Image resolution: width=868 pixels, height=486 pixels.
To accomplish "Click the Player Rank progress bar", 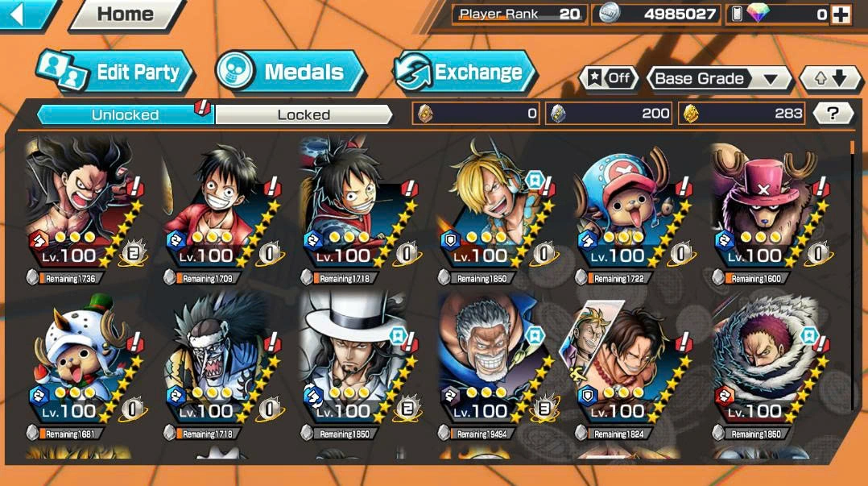I will tap(519, 15).
